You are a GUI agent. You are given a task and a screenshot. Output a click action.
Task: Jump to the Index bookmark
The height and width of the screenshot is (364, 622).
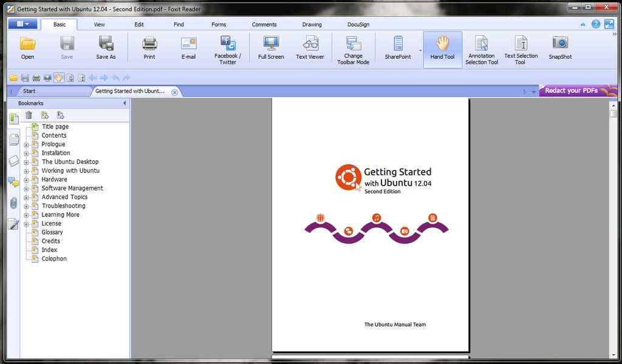[x=49, y=250]
